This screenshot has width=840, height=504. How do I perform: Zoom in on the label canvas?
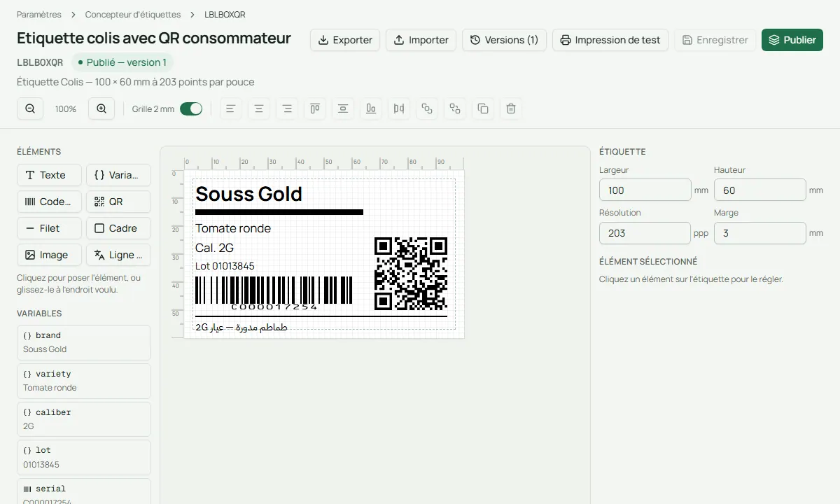pyautogui.click(x=101, y=108)
